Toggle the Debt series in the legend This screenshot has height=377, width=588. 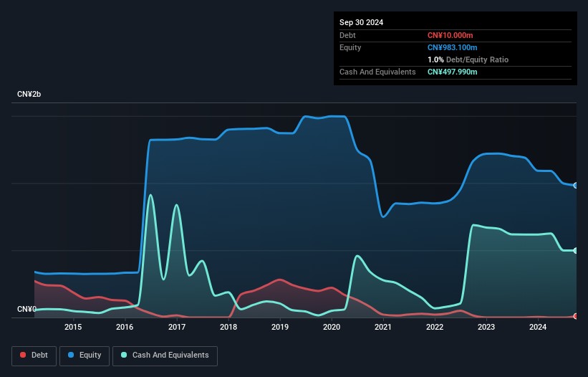(35, 355)
